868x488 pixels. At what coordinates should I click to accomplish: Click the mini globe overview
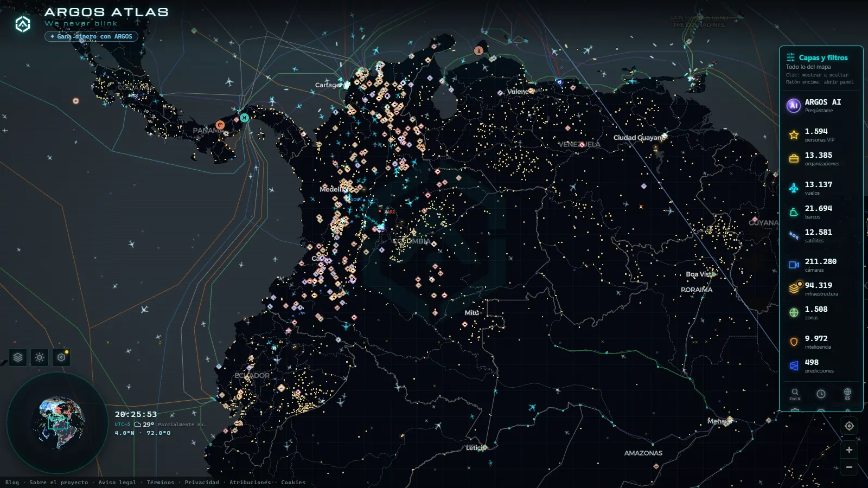point(58,422)
